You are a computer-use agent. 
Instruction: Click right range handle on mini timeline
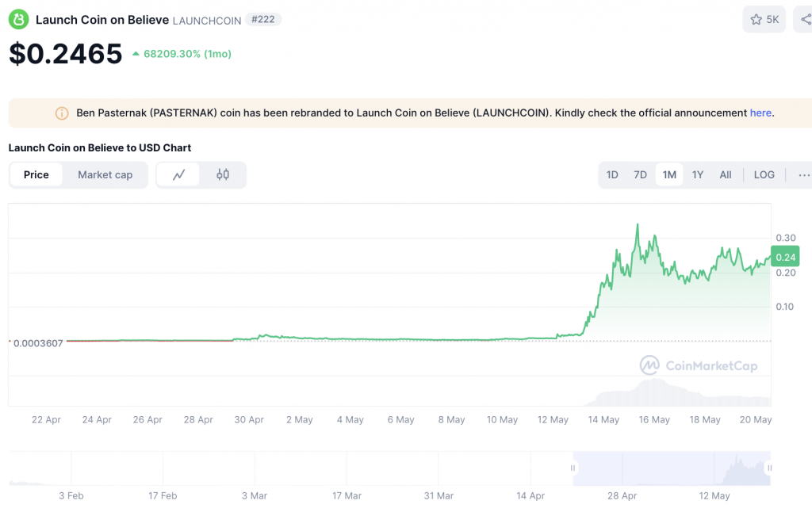coord(769,468)
